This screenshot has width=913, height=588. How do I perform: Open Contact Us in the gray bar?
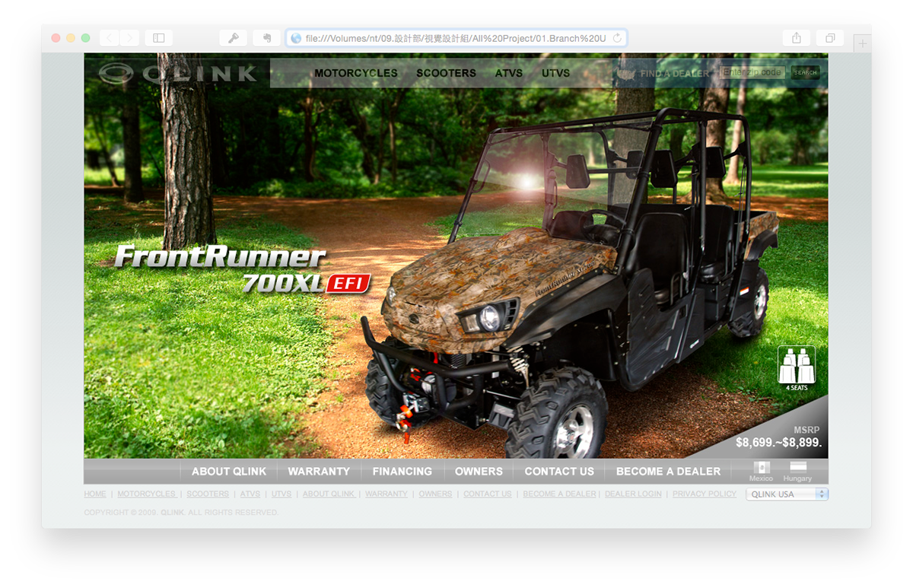559,472
